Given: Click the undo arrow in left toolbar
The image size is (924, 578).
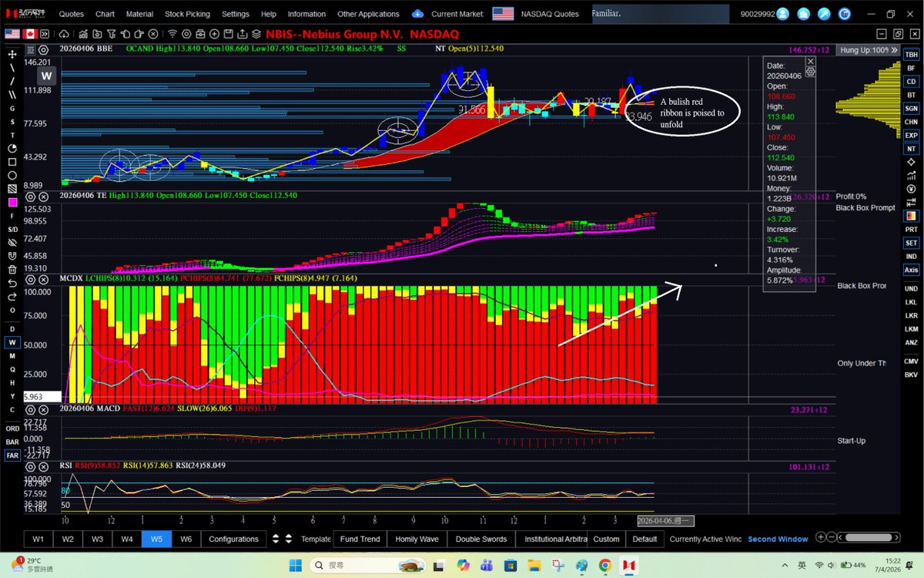Looking at the screenshot, I should coord(12,283).
